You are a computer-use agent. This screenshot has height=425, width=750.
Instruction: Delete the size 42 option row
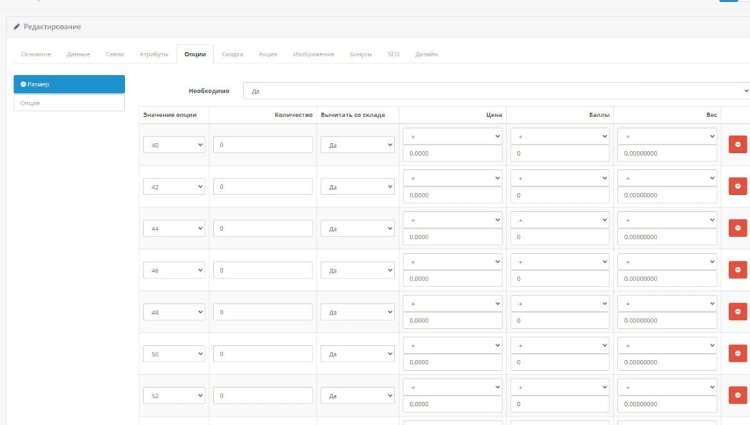tap(738, 186)
